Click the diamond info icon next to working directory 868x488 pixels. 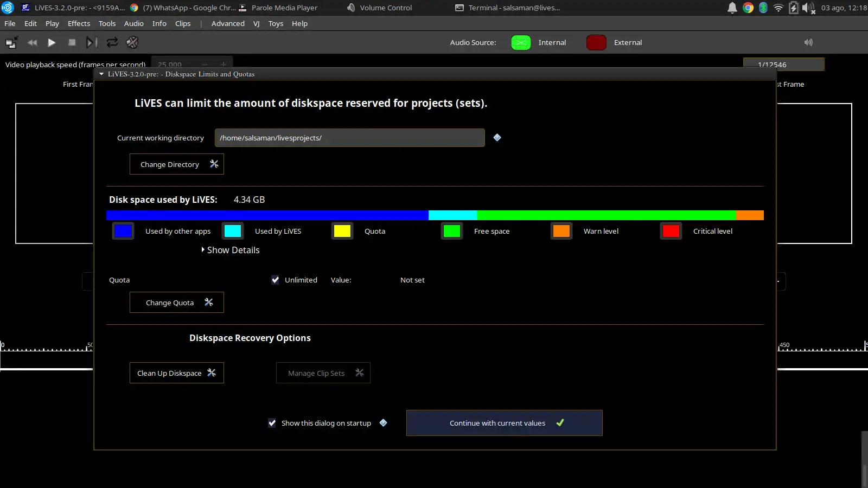coord(497,138)
